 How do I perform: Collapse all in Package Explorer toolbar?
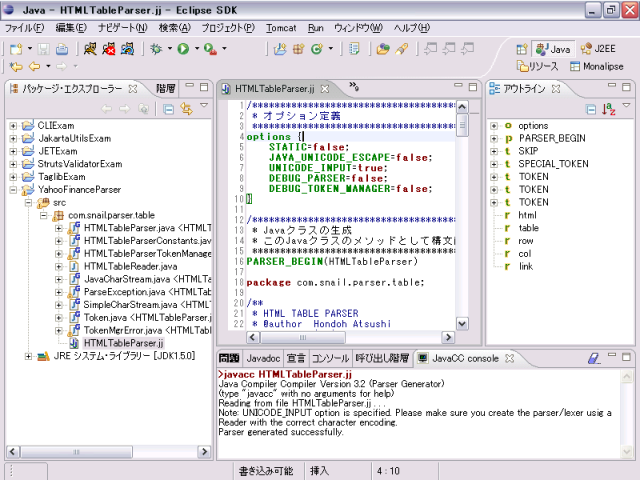tap(169, 108)
